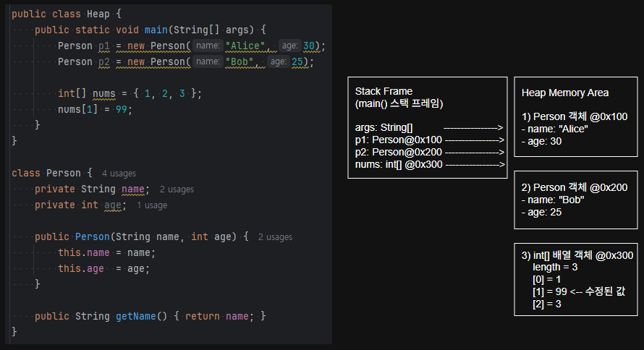Click "return name;" inside getName
Screen dimensions: 644x350
pyautogui.click(x=220, y=316)
